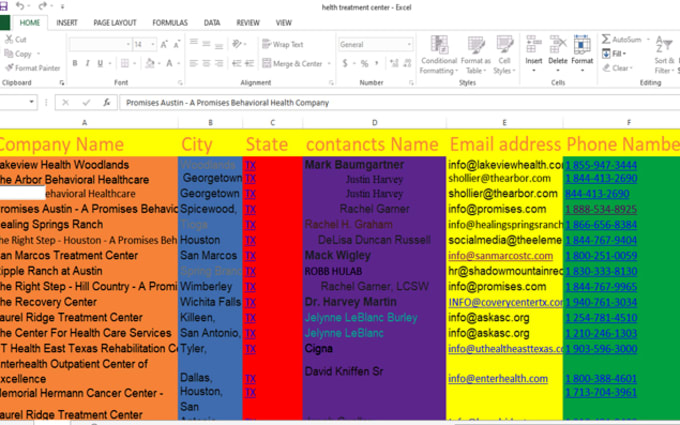Screen dimensions: 680x425
Task: Open the REVIEW tab
Action: click(248, 23)
